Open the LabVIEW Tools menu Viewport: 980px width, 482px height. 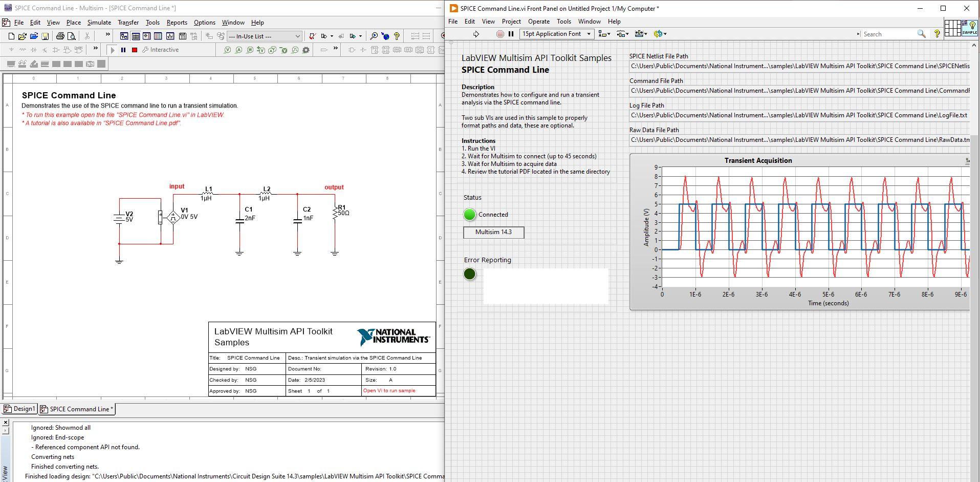point(564,22)
